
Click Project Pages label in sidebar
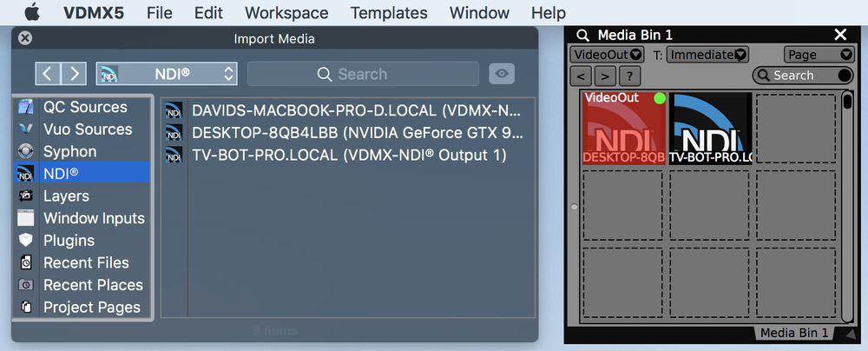pyautogui.click(x=92, y=307)
